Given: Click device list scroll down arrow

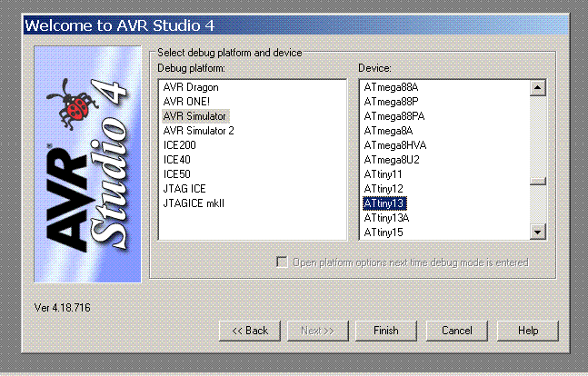Looking at the screenshot, I should [538, 232].
